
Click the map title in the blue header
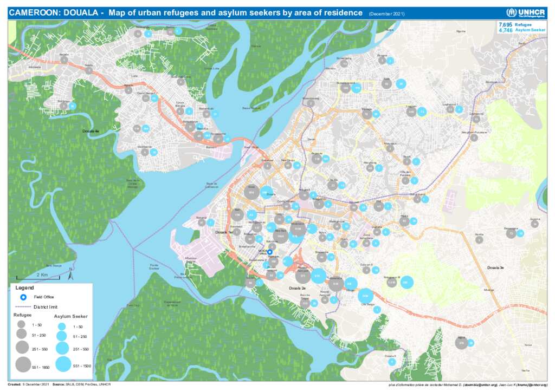click(x=185, y=12)
